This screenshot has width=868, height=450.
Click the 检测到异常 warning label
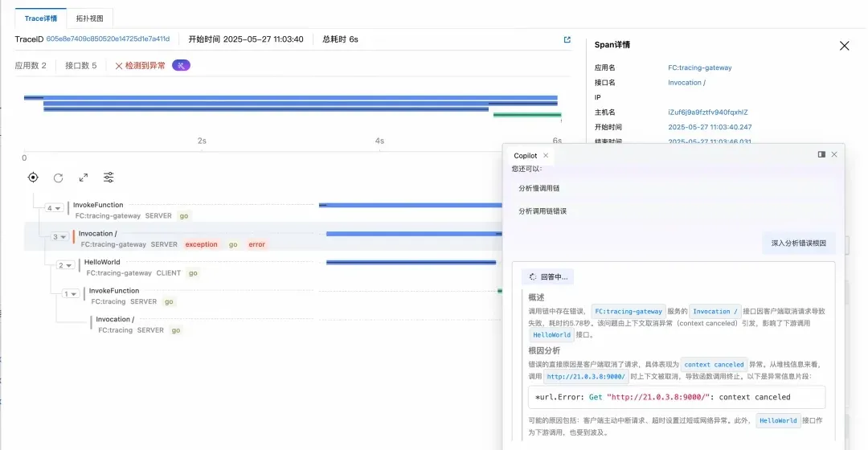coord(140,65)
